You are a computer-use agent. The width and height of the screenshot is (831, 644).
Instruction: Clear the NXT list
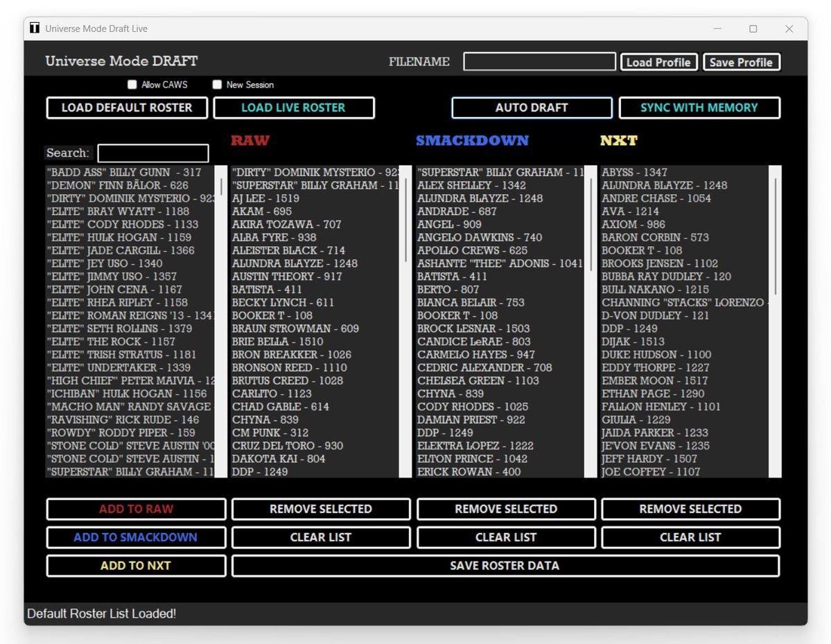coord(690,537)
